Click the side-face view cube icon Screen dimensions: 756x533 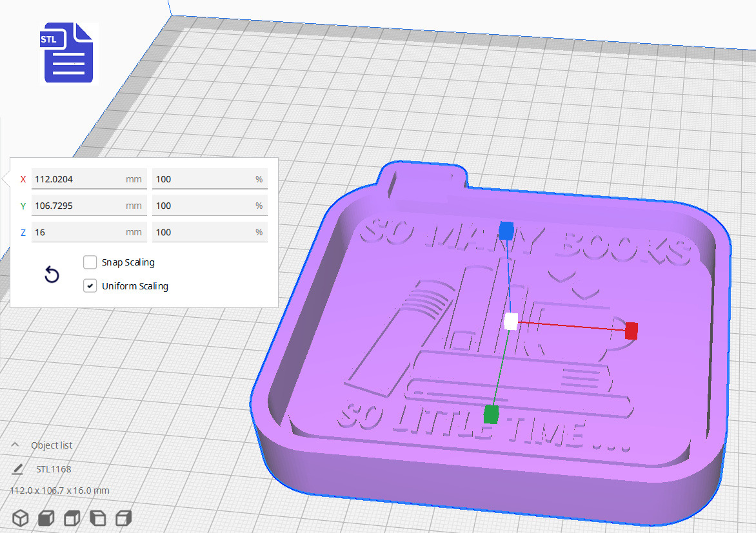tap(72, 518)
